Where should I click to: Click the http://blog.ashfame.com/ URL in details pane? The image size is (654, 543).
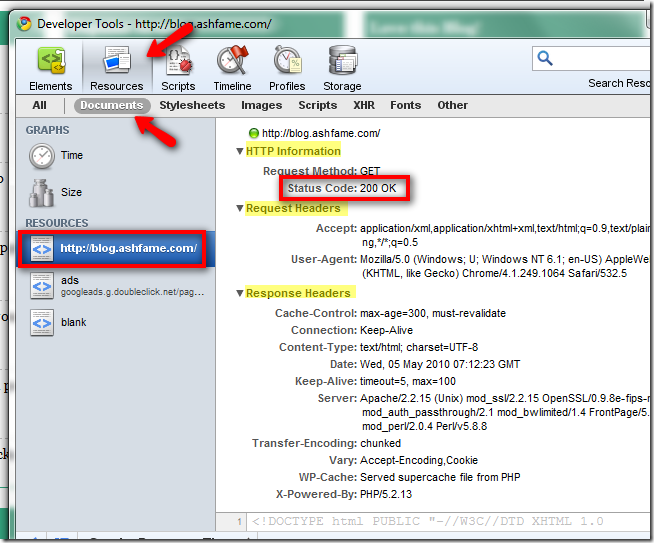point(321,133)
